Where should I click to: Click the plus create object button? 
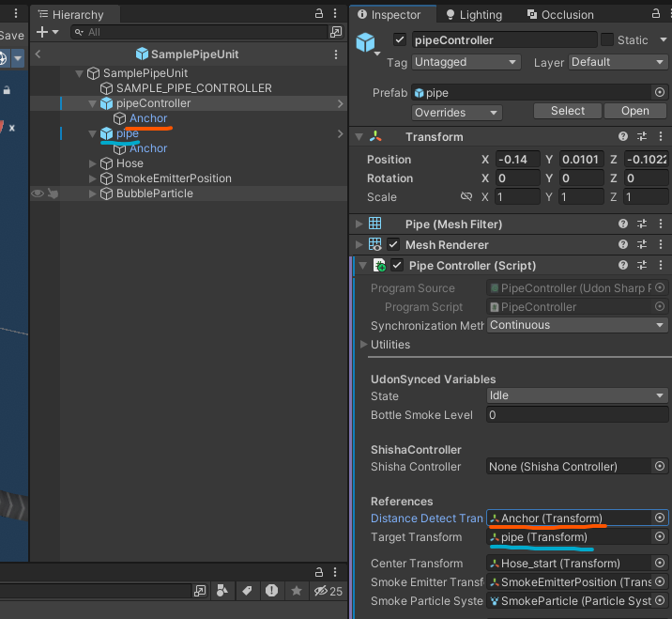click(42, 32)
